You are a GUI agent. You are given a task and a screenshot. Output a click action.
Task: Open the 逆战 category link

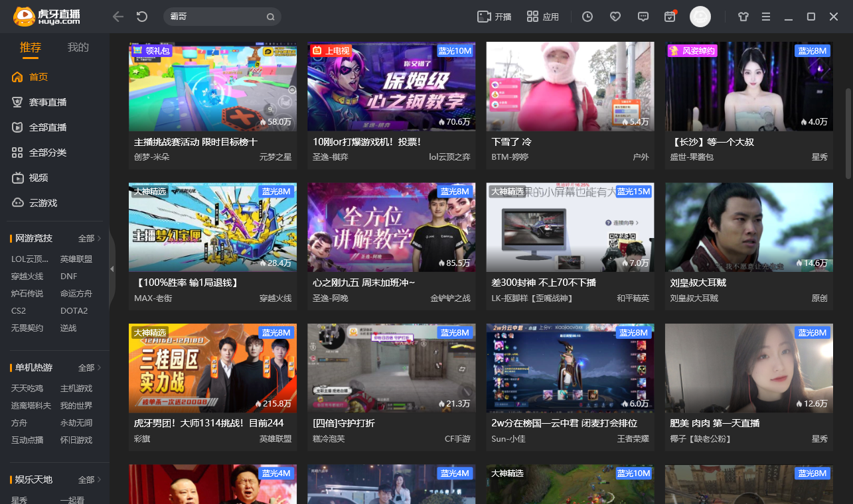click(68, 328)
